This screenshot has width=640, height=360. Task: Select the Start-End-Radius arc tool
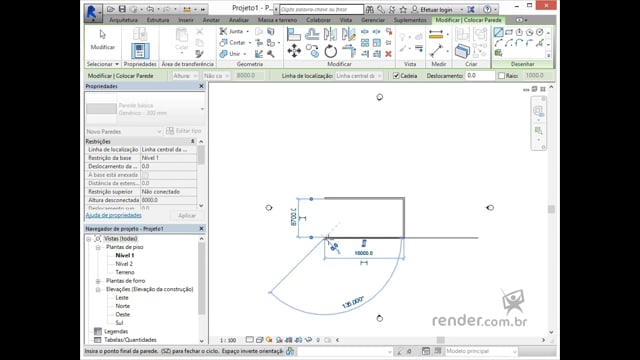[498, 42]
